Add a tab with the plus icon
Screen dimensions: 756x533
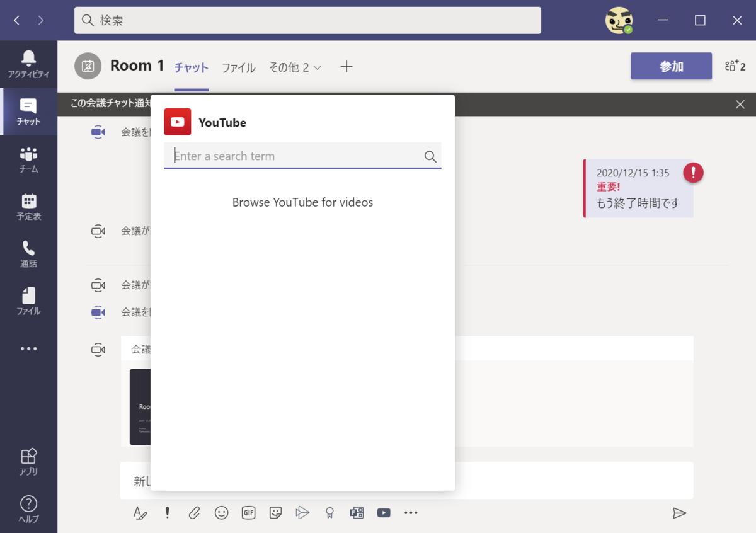(346, 67)
